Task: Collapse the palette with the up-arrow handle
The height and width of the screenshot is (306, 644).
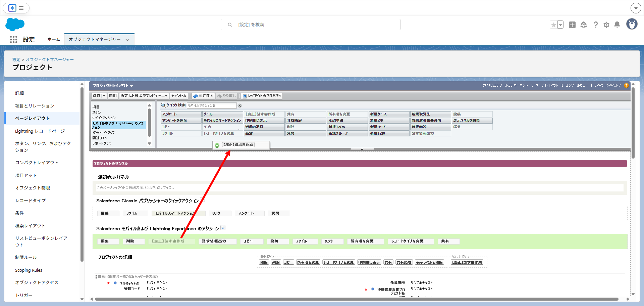Action: pos(362,149)
